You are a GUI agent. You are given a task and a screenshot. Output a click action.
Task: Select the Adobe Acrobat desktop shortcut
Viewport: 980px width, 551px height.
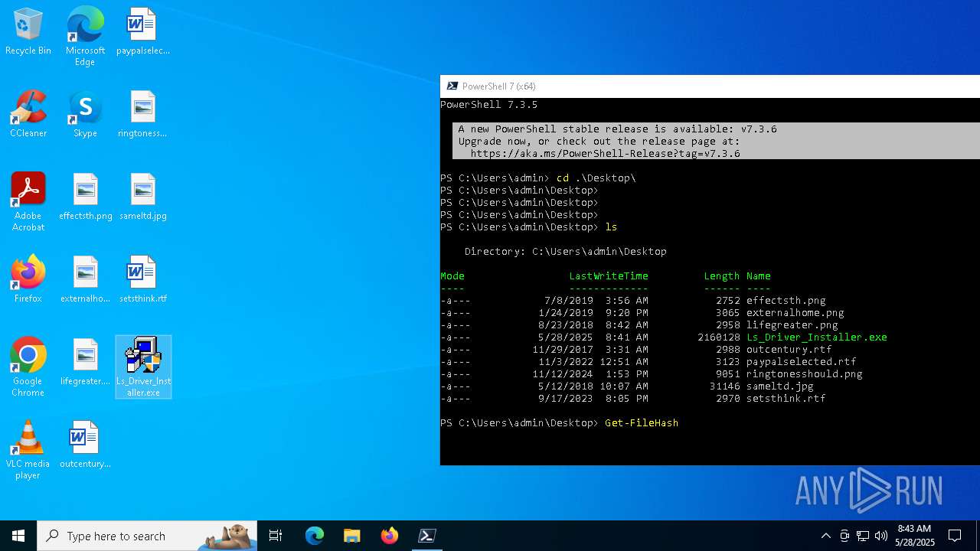click(28, 202)
